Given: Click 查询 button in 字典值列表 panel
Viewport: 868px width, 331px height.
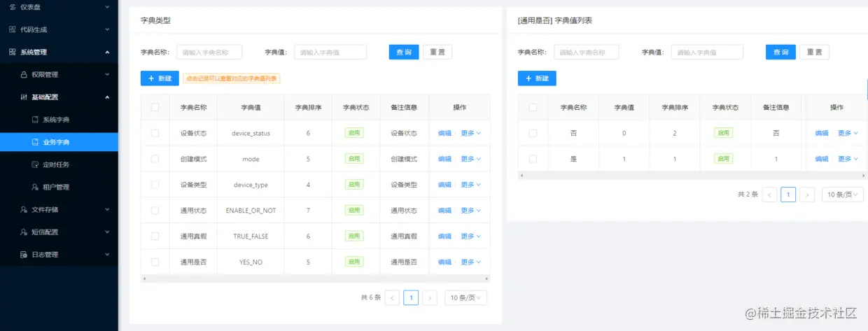Looking at the screenshot, I should click(780, 52).
